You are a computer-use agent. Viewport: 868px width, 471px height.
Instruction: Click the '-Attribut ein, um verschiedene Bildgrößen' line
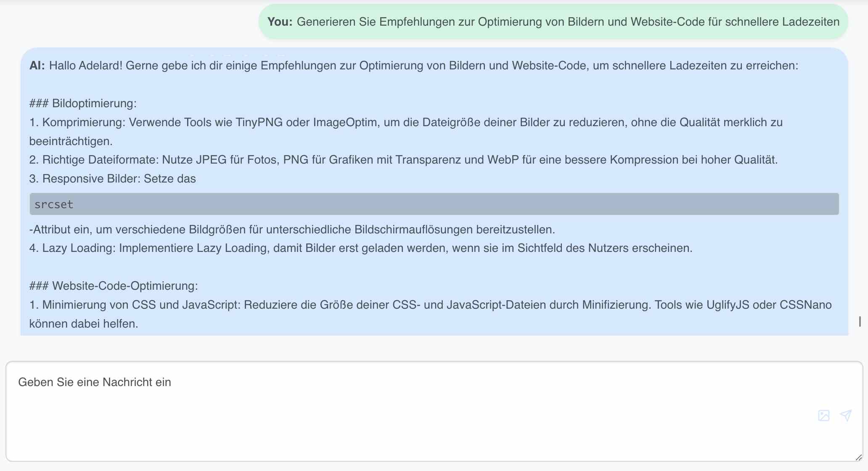pos(292,230)
